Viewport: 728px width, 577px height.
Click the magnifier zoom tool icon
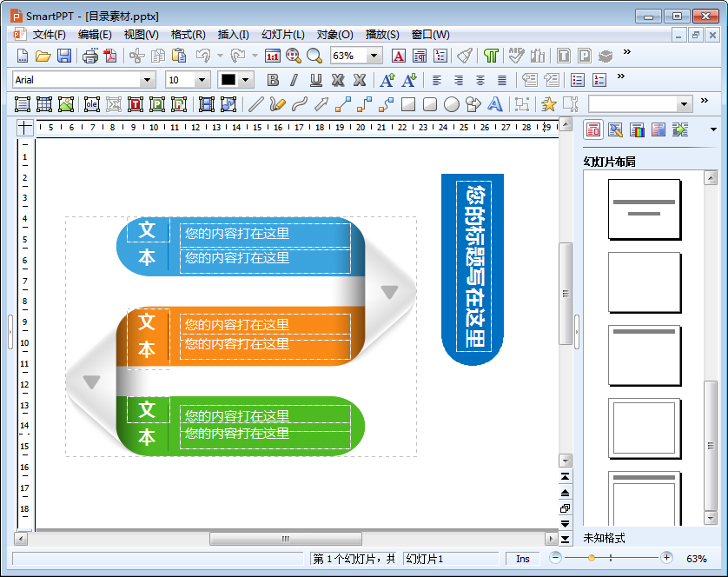click(x=314, y=56)
